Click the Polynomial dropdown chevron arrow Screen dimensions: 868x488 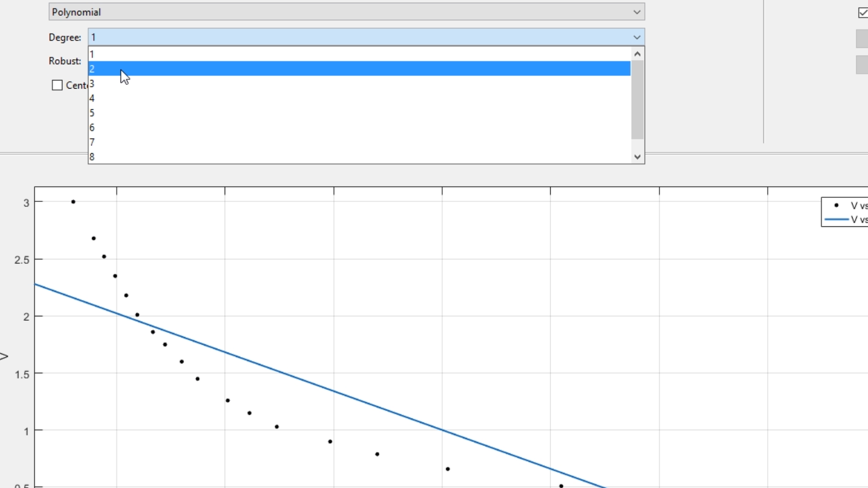pyautogui.click(x=637, y=12)
